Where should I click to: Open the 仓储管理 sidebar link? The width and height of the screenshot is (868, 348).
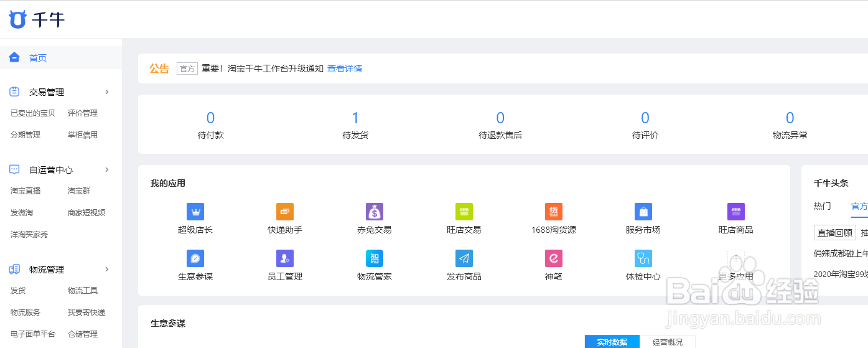point(83,334)
